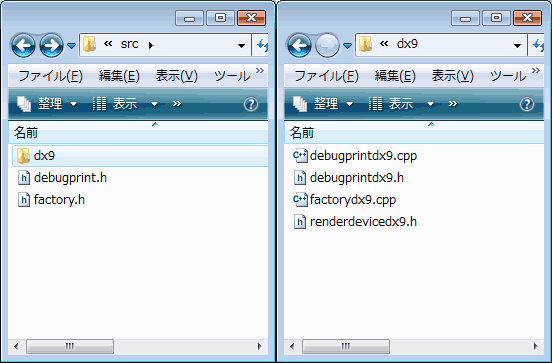This screenshot has width=552, height=363.
Task: Click 表示 views button in src window
Action: coord(115,104)
